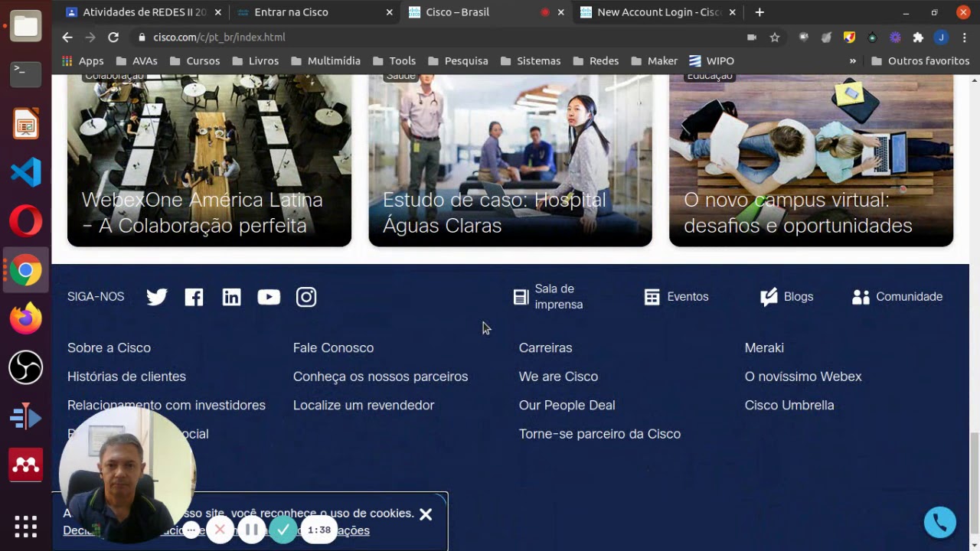Expand hidden bookmarks chevron
Screen dimensions: 980x551
click(853, 60)
